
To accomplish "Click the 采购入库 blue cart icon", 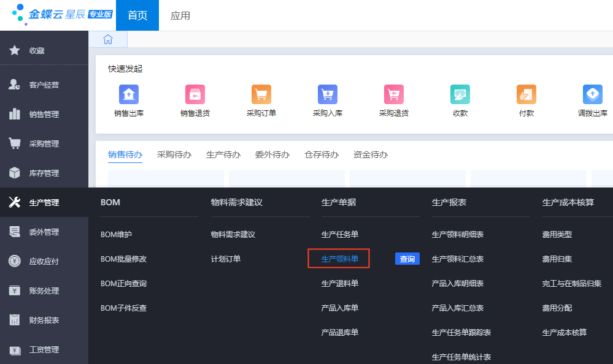I will [x=328, y=94].
